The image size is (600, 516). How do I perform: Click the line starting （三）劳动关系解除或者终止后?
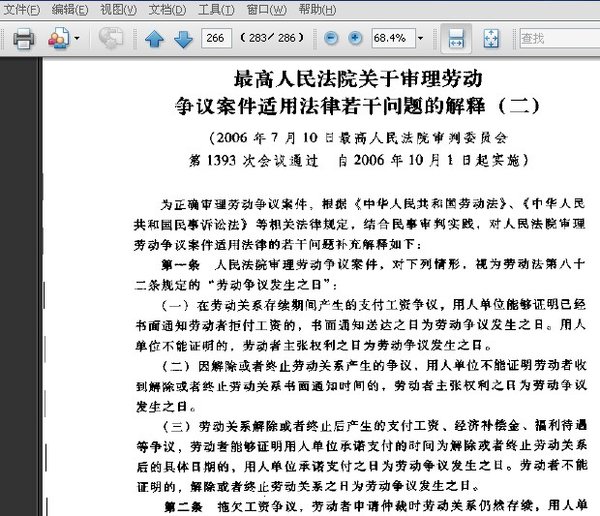point(373,426)
